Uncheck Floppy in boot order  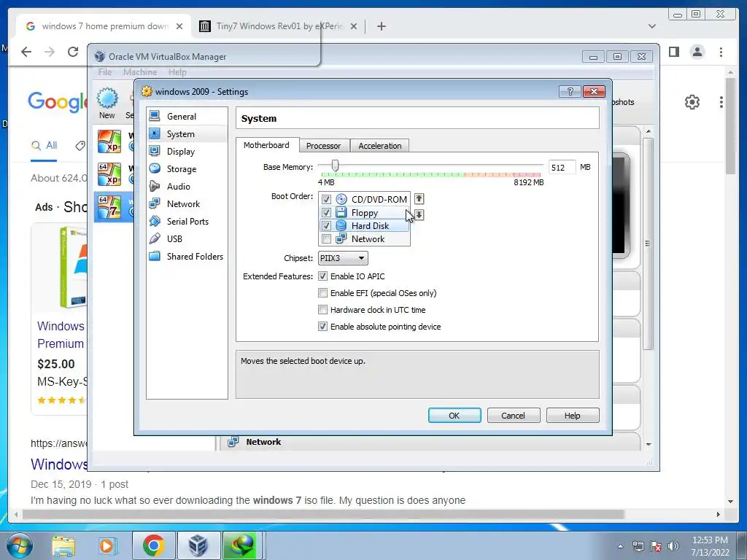point(326,212)
